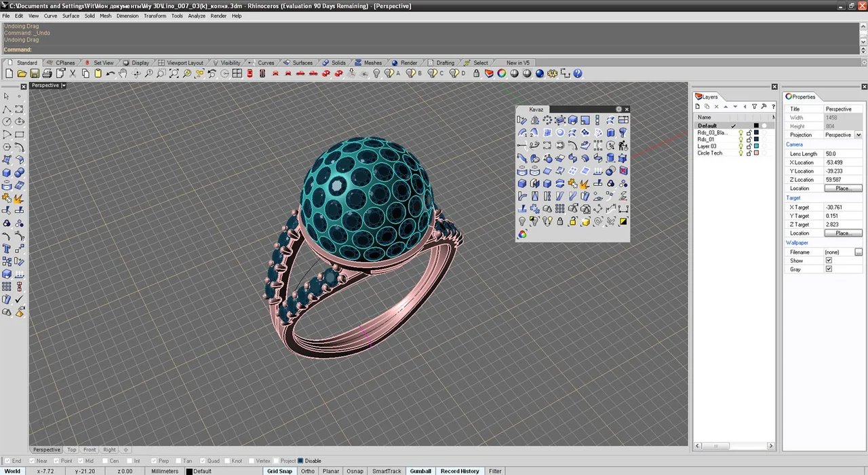Click Place button for Target Location
The image size is (868, 475).
[x=843, y=233]
